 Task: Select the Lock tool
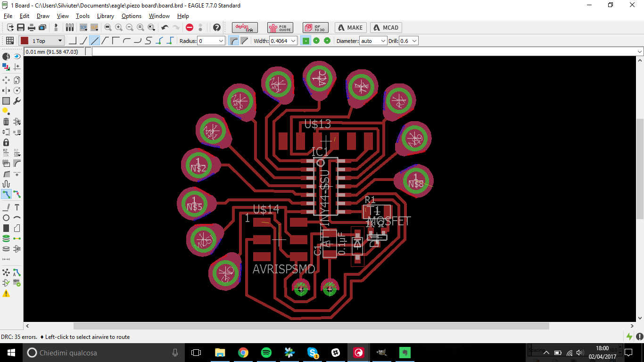[x=6, y=142]
